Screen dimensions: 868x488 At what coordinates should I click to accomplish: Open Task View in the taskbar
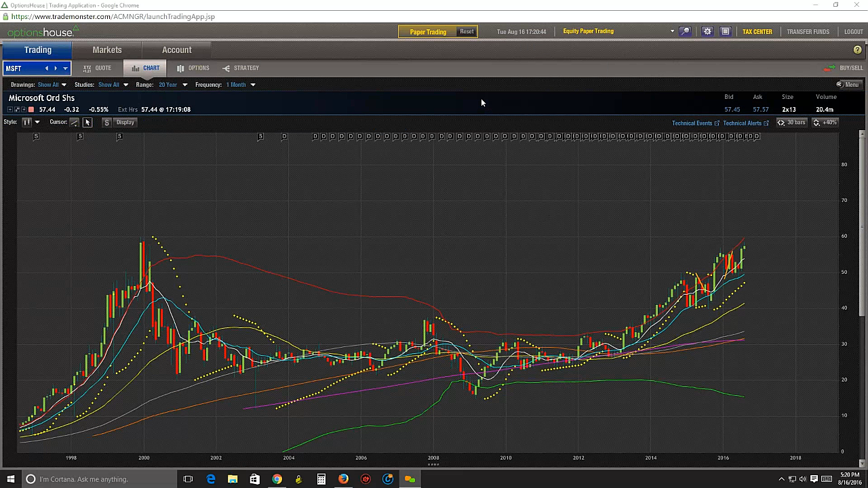pyautogui.click(x=189, y=479)
